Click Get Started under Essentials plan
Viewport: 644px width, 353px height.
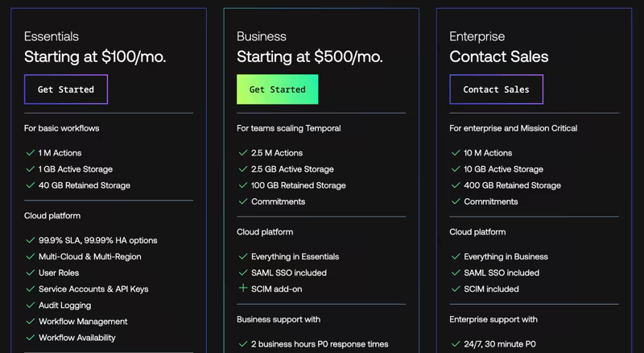[x=66, y=89]
